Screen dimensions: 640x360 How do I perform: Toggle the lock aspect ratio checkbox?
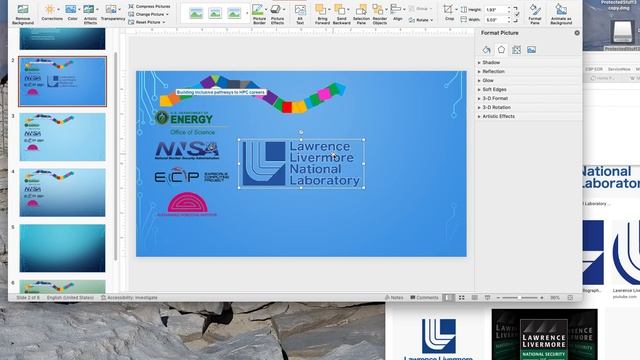click(x=517, y=14)
